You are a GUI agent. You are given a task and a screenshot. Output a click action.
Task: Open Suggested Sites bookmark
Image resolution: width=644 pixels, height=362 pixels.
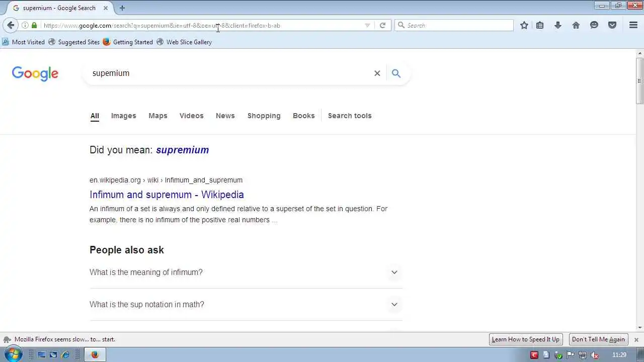(74, 42)
